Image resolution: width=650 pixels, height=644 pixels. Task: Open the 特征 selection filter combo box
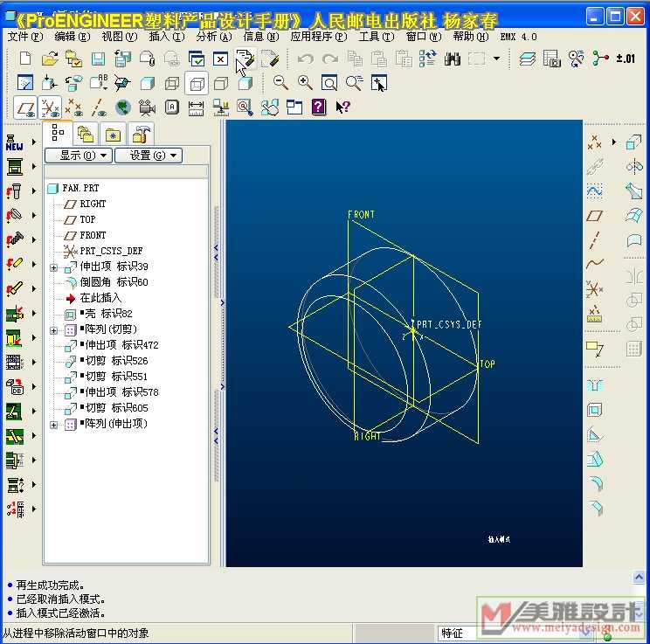tap(516, 633)
